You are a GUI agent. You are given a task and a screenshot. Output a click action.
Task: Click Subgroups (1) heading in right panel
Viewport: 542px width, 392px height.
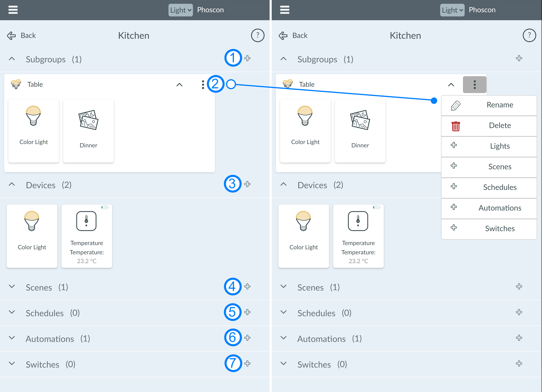click(325, 59)
